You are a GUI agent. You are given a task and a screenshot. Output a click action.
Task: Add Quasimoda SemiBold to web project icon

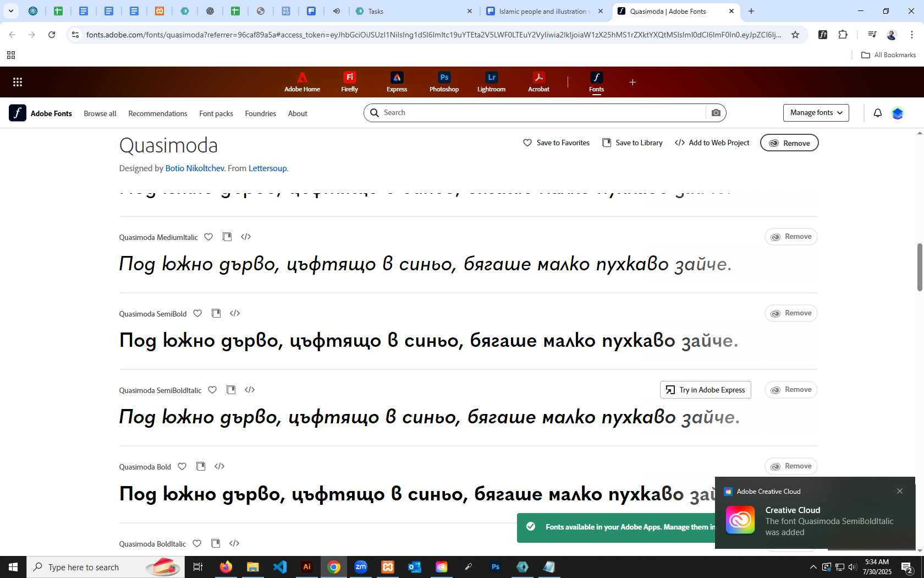[x=235, y=313]
